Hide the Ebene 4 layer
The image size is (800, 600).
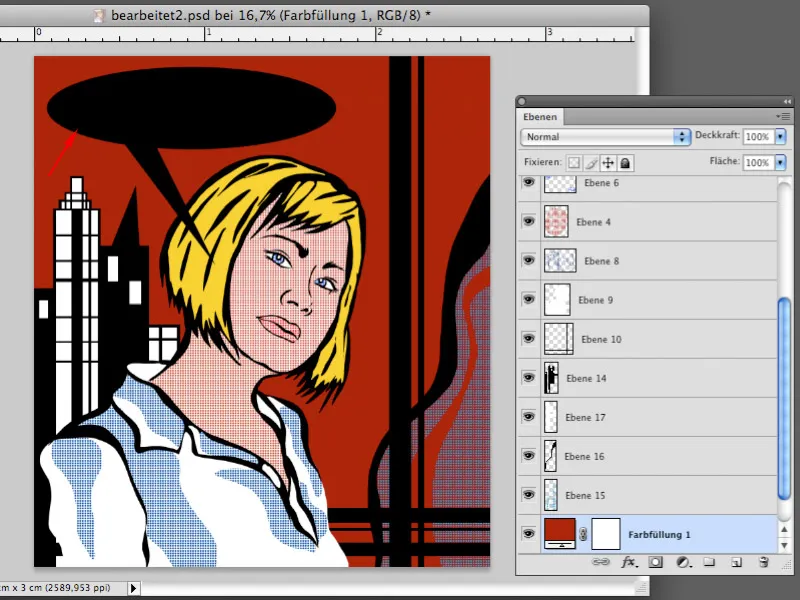point(529,221)
